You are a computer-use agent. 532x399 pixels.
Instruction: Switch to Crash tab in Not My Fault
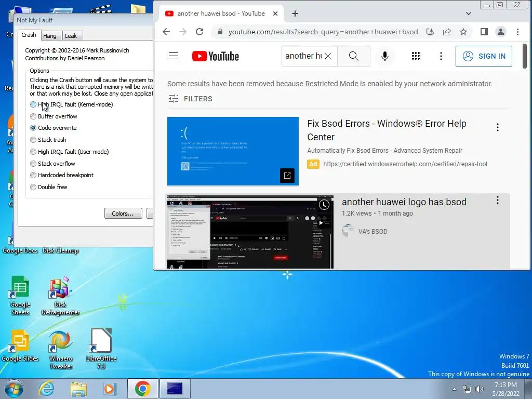[x=29, y=35]
